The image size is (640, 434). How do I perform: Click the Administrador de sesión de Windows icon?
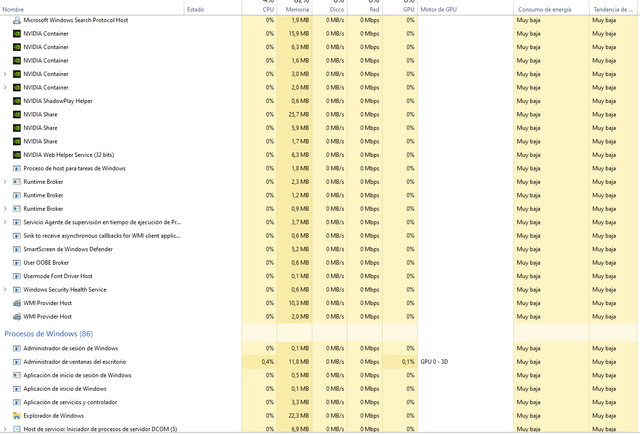pyautogui.click(x=17, y=348)
